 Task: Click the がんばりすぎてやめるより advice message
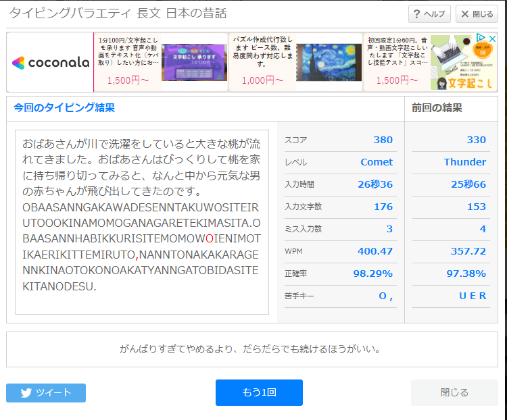pos(251,349)
